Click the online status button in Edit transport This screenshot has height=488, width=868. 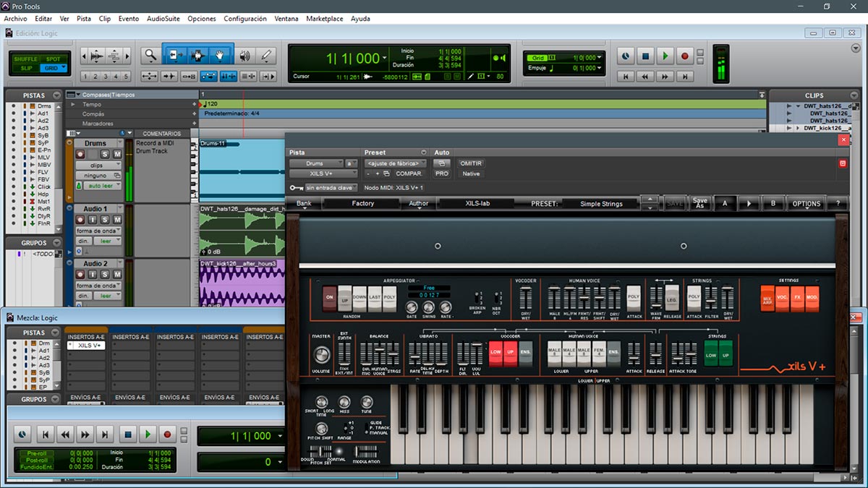626,56
